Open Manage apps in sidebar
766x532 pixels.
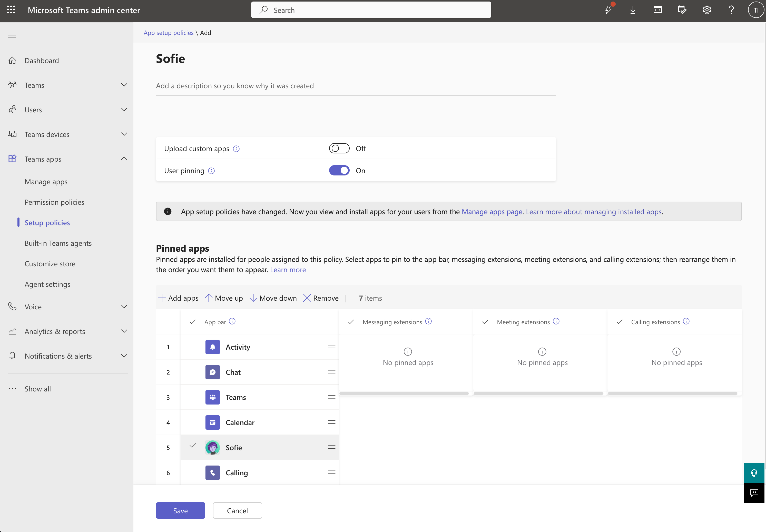(x=46, y=182)
